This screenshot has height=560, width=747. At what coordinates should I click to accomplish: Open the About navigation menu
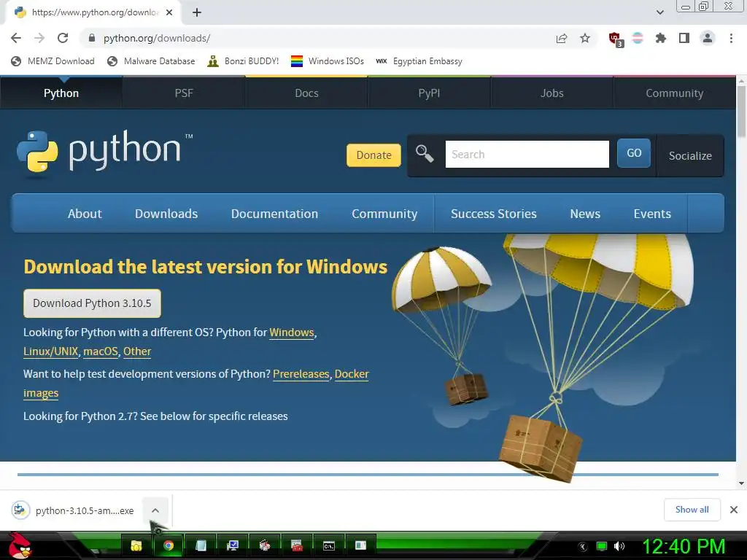click(85, 214)
